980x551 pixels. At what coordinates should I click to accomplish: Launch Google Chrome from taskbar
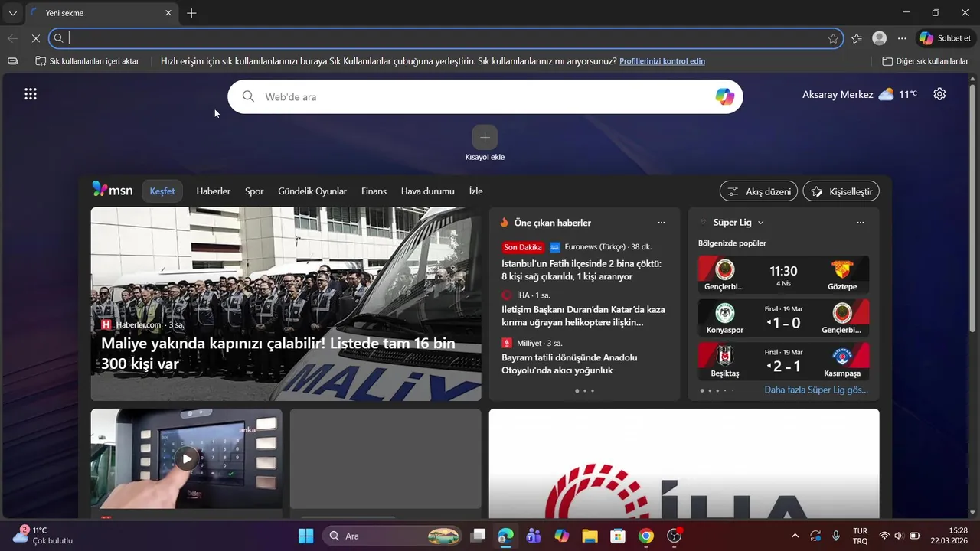(x=646, y=536)
